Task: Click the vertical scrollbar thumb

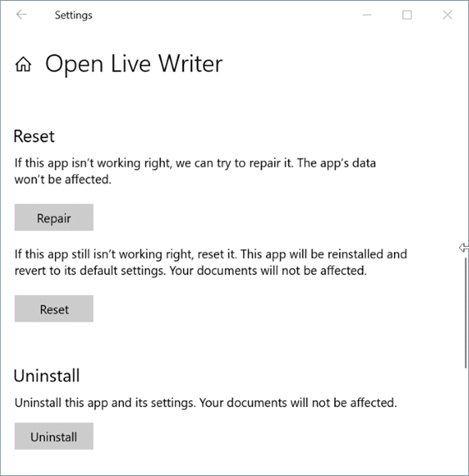Action: point(466,313)
